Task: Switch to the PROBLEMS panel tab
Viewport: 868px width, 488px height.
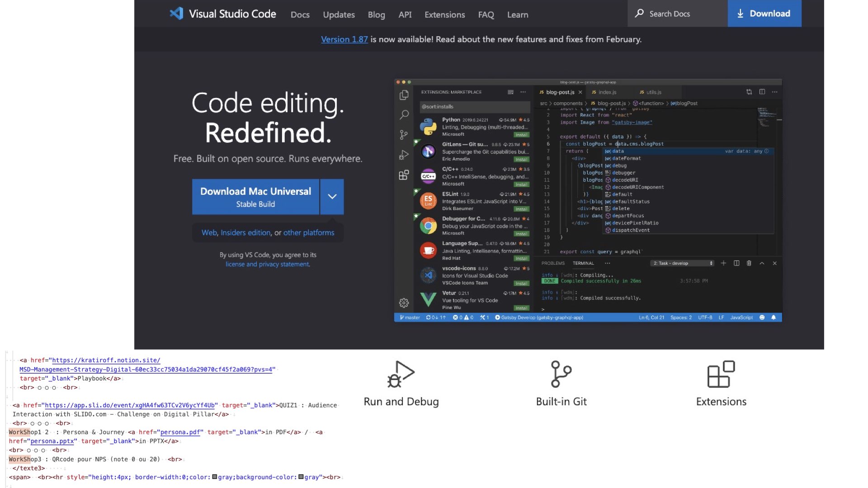Action: point(553,263)
